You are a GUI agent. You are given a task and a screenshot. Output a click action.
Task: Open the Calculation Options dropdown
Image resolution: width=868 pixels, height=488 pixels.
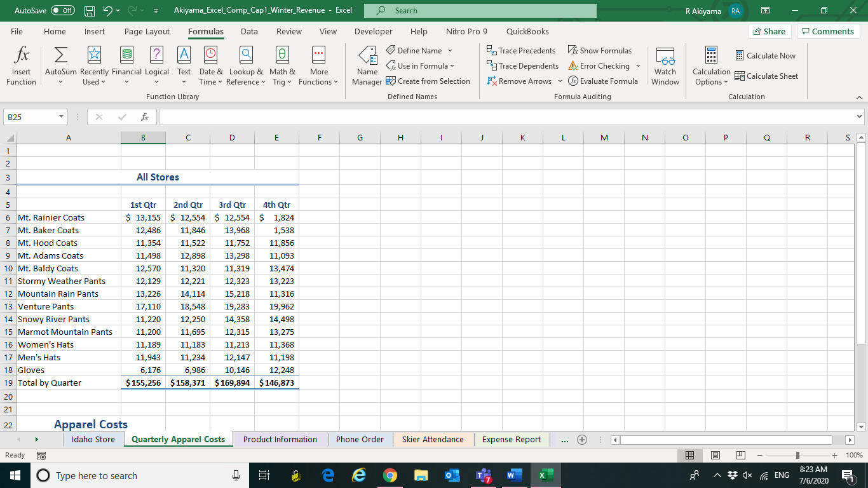pyautogui.click(x=711, y=65)
